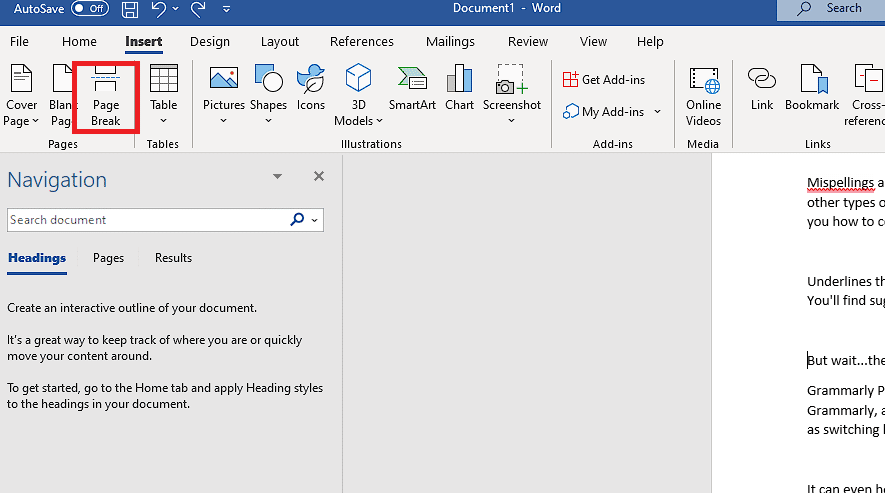Expand the Navigation search options arrow
Viewport: 885px width, 493px height.
[x=315, y=220]
